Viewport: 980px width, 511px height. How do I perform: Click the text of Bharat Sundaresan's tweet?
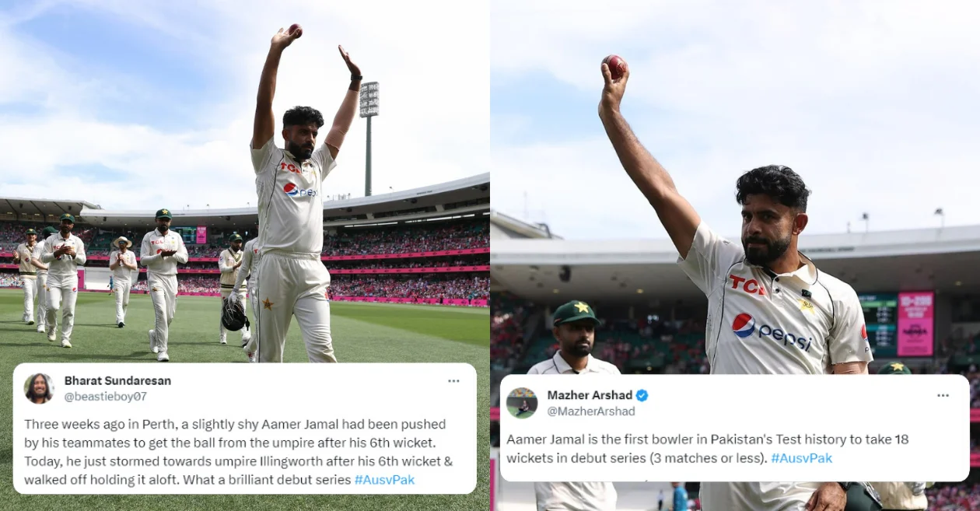pyautogui.click(x=240, y=452)
